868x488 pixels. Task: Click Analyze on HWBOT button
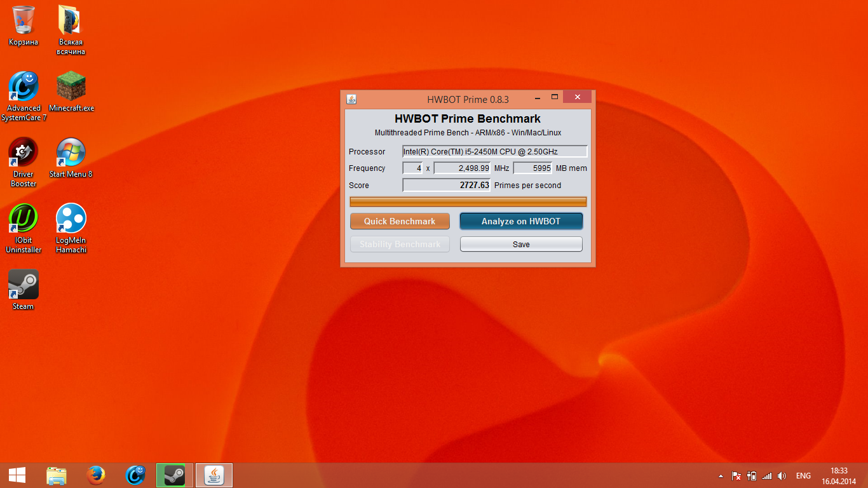521,221
